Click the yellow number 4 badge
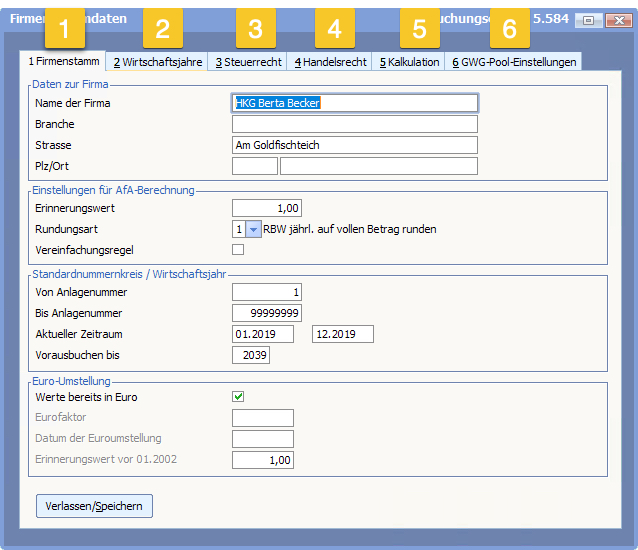The width and height of the screenshot is (638, 550). click(x=334, y=29)
